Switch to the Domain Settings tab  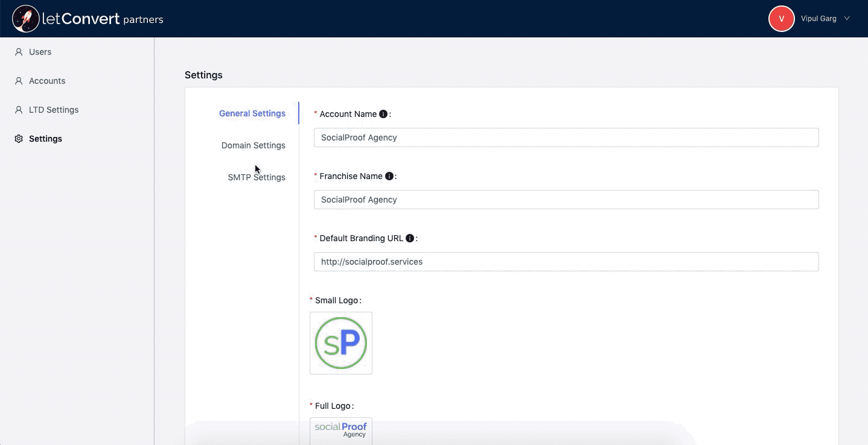(253, 145)
